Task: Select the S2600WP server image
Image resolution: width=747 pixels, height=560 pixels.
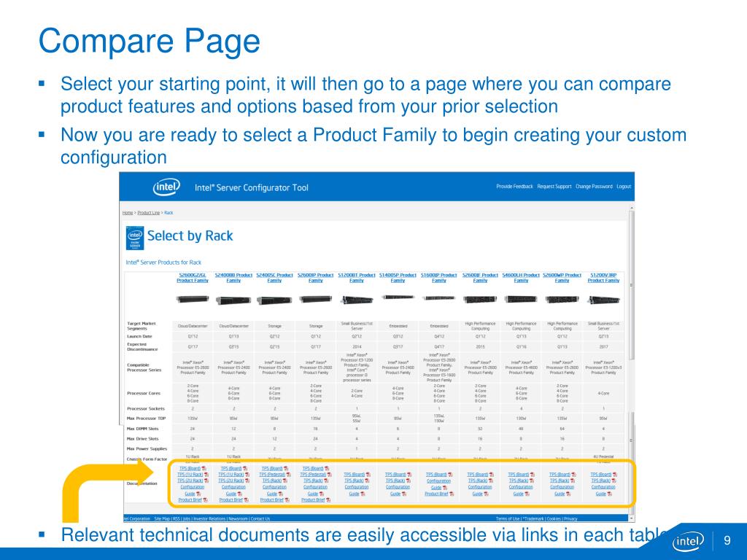Action: pyautogui.click(x=562, y=299)
